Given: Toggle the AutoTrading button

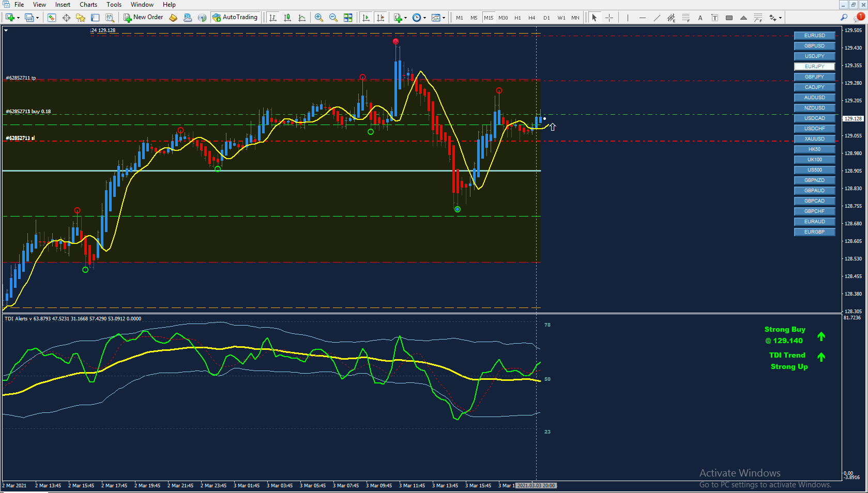Looking at the screenshot, I should click(235, 18).
